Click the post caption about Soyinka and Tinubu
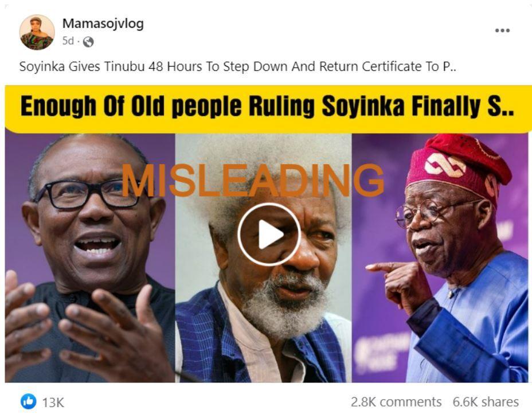Screen dimensions: 532x418 pyautogui.click(x=237, y=67)
